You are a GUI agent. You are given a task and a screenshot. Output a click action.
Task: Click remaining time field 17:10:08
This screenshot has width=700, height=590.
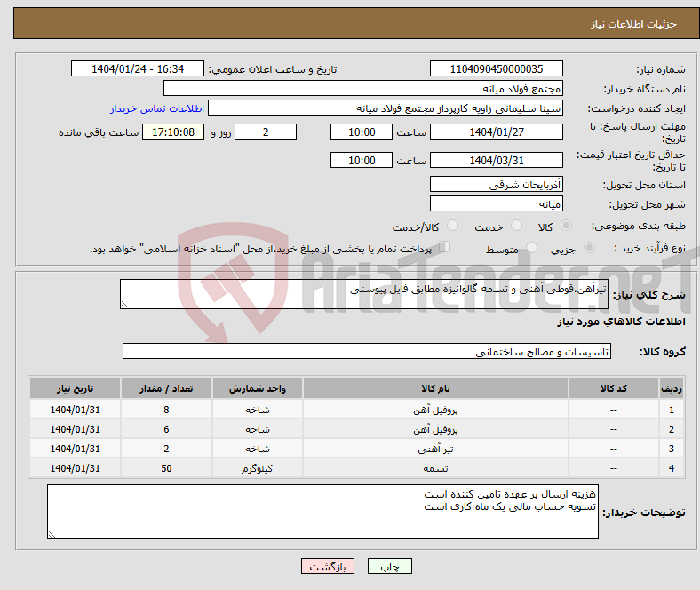click(173, 132)
